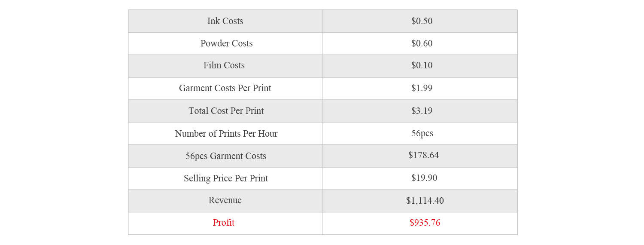
Task: Click the Selling Price Per Print label
Action: (x=226, y=178)
